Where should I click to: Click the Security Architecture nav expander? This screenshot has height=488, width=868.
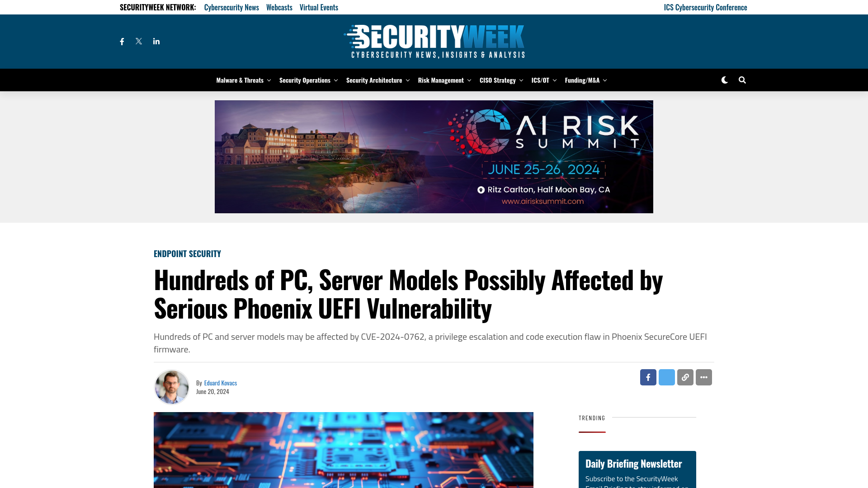pyautogui.click(x=407, y=80)
